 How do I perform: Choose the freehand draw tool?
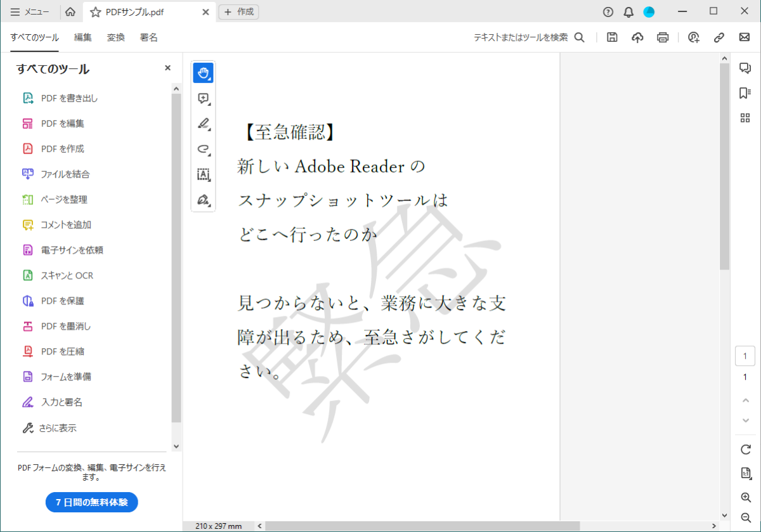(x=203, y=149)
